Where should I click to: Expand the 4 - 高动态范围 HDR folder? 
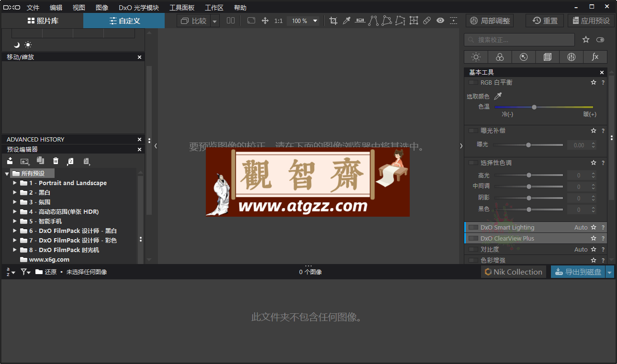coord(15,211)
